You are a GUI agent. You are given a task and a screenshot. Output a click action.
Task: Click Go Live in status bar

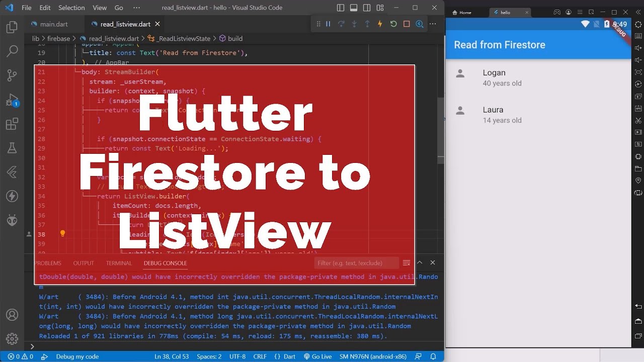point(317,356)
